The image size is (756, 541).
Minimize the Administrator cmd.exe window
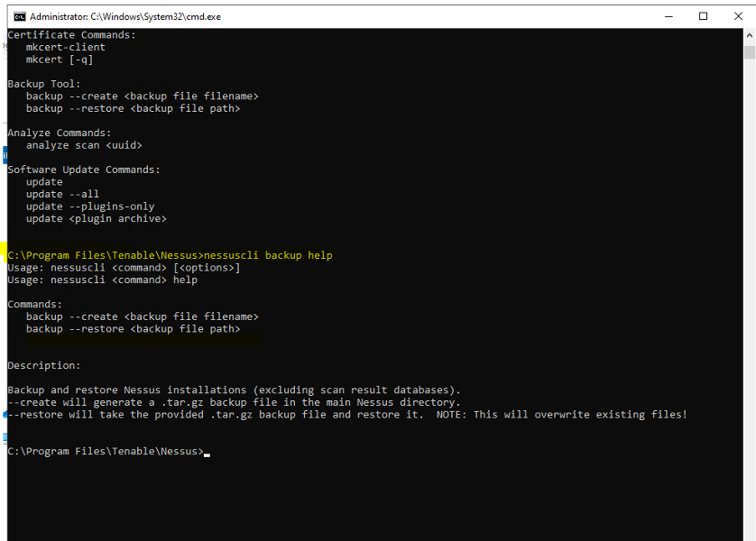[x=668, y=16]
